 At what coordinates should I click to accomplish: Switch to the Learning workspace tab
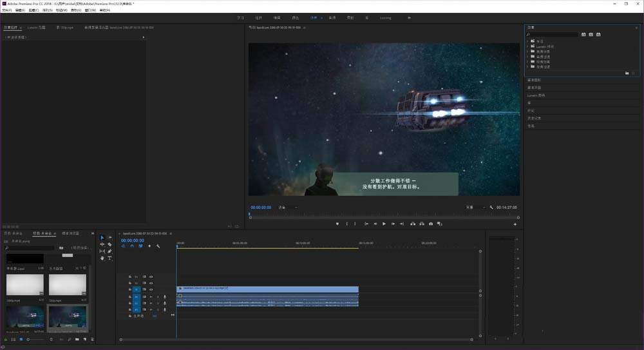(385, 18)
